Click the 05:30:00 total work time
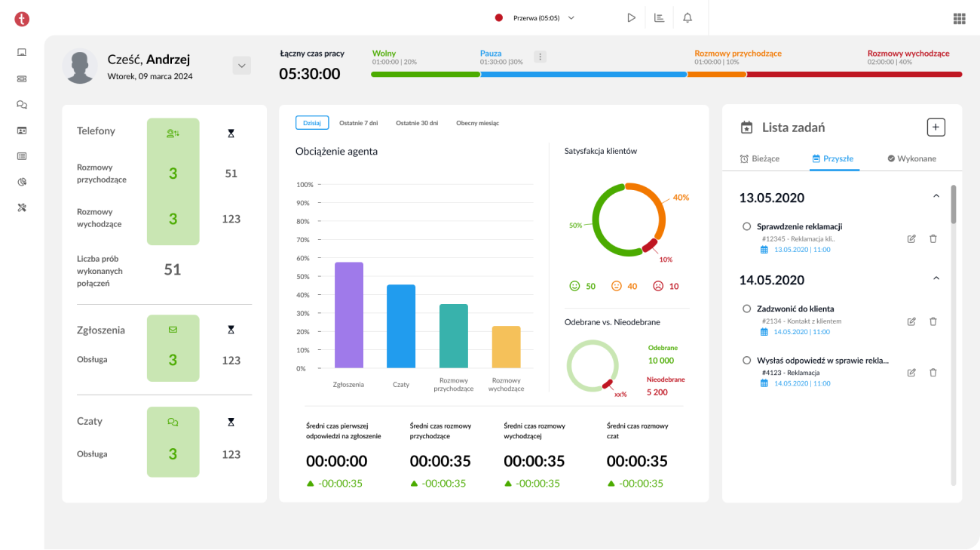 tap(310, 74)
